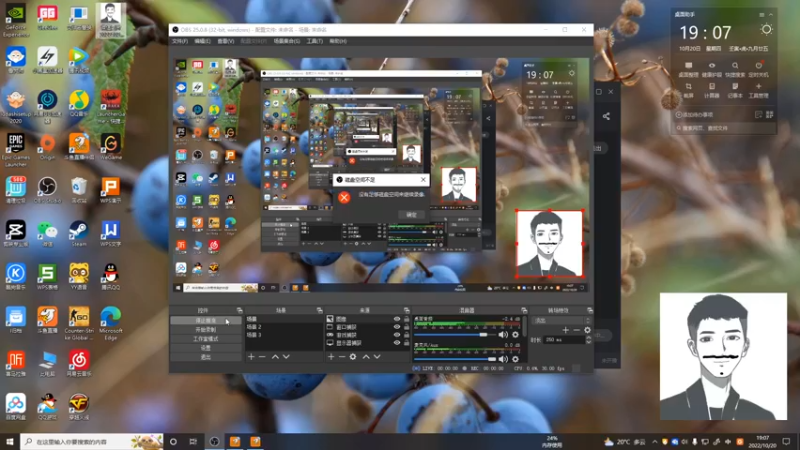Collapse the desktop assistant widget chevron

click(771, 15)
